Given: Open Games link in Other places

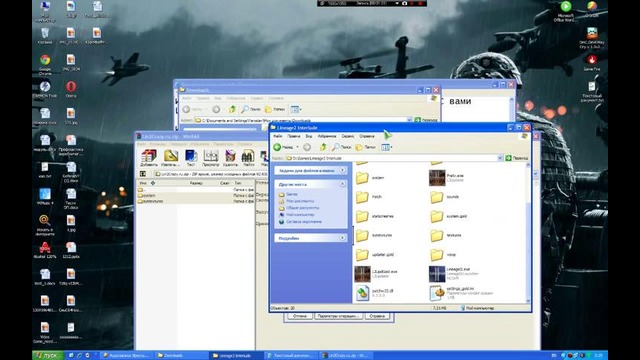Looking at the screenshot, I should [289, 194].
